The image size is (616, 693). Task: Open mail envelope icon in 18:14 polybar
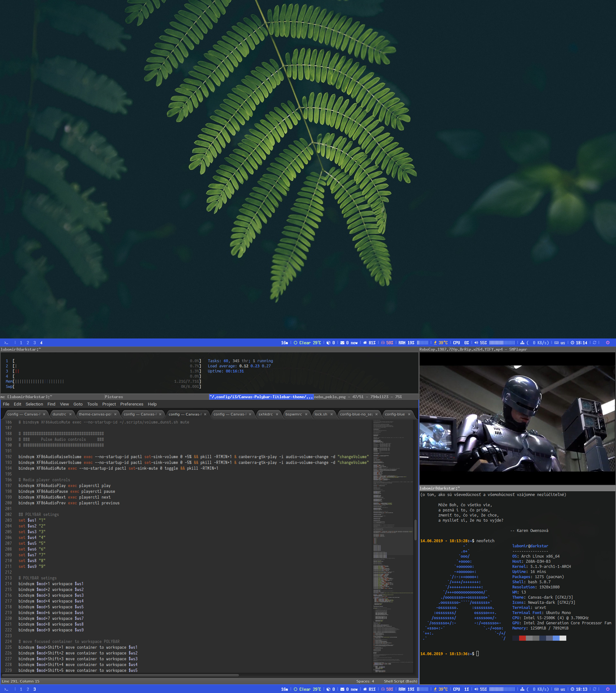[342, 343]
